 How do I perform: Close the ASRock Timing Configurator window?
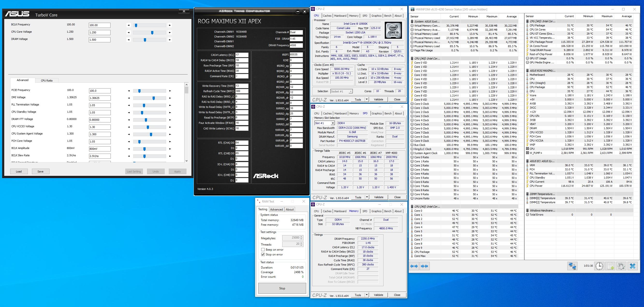[x=304, y=12]
